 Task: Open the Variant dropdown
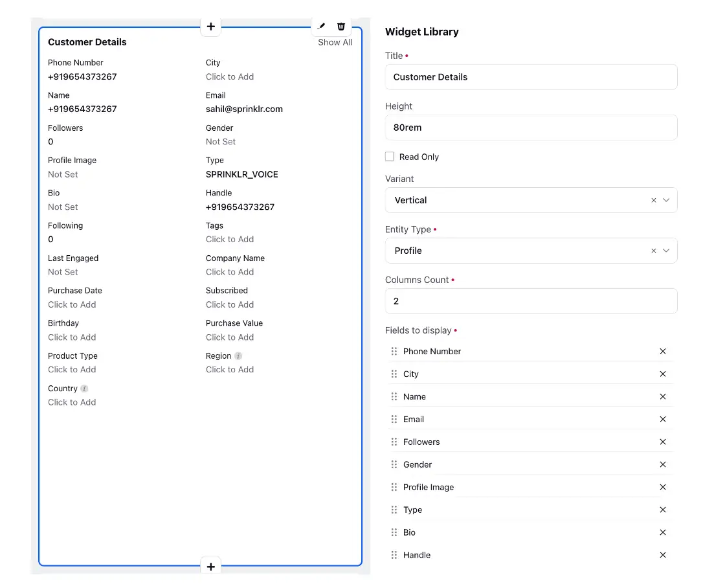coord(667,200)
